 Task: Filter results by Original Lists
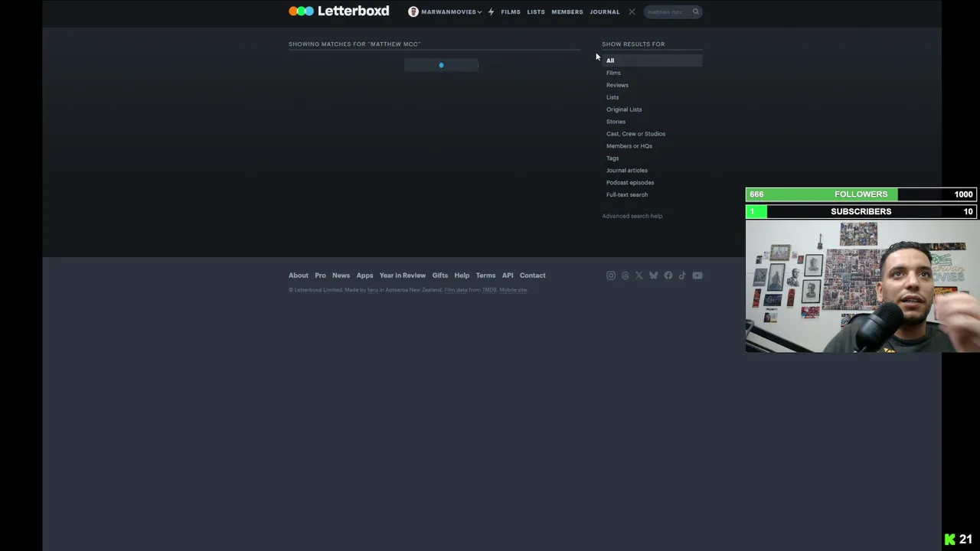click(x=624, y=109)
